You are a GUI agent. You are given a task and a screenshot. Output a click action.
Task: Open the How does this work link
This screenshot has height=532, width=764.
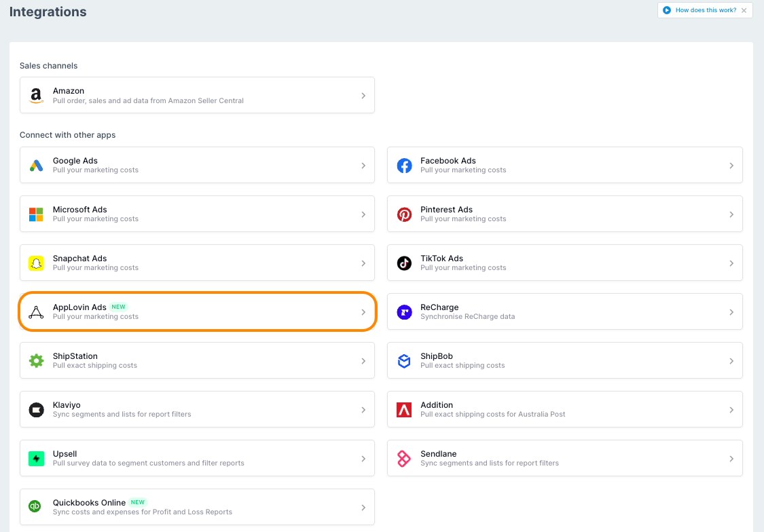[x=706, y=10]
